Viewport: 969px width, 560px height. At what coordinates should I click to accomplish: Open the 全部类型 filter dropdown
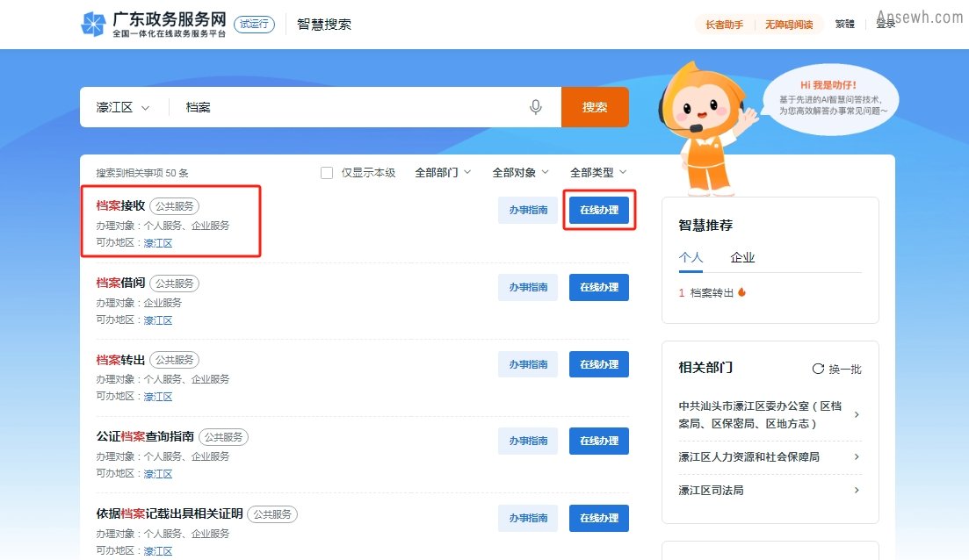click(x=598, y=172)
